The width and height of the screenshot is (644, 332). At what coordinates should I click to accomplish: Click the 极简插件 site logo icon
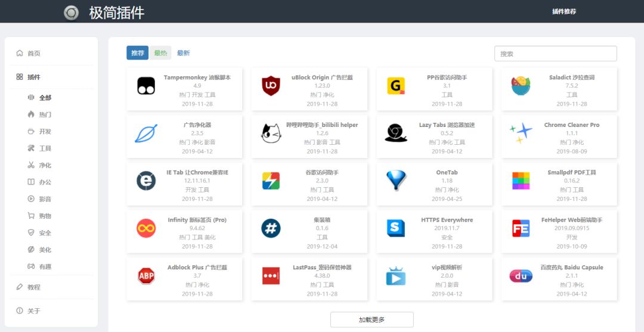click(x=71, y=13)
